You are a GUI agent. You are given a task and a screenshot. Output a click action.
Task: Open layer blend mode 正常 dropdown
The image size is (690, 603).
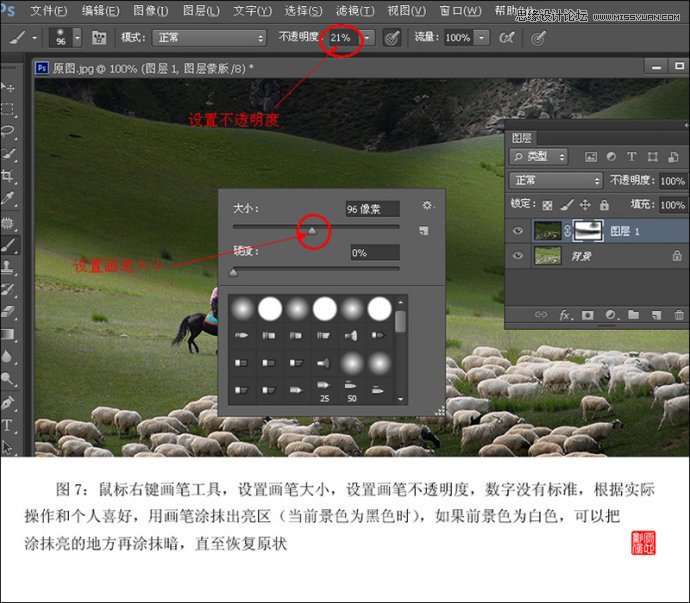coord(555,180)
